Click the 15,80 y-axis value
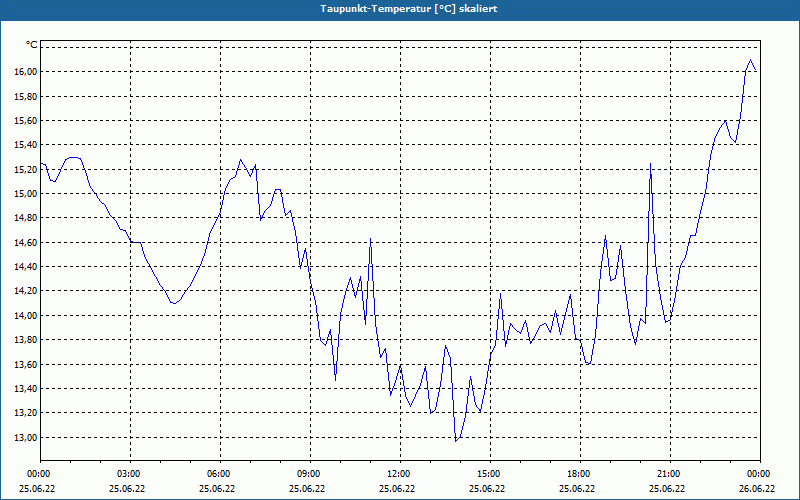800x500 pixels. point(28,96)
